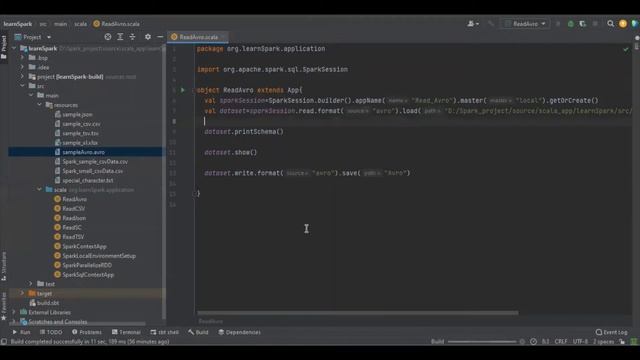Click the debug bug icon in toolbar
The image size is (640, 360).
[x=570, y=24]
